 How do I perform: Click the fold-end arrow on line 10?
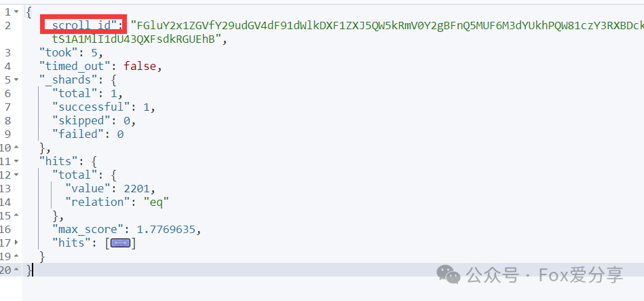[x=16, y=147]
